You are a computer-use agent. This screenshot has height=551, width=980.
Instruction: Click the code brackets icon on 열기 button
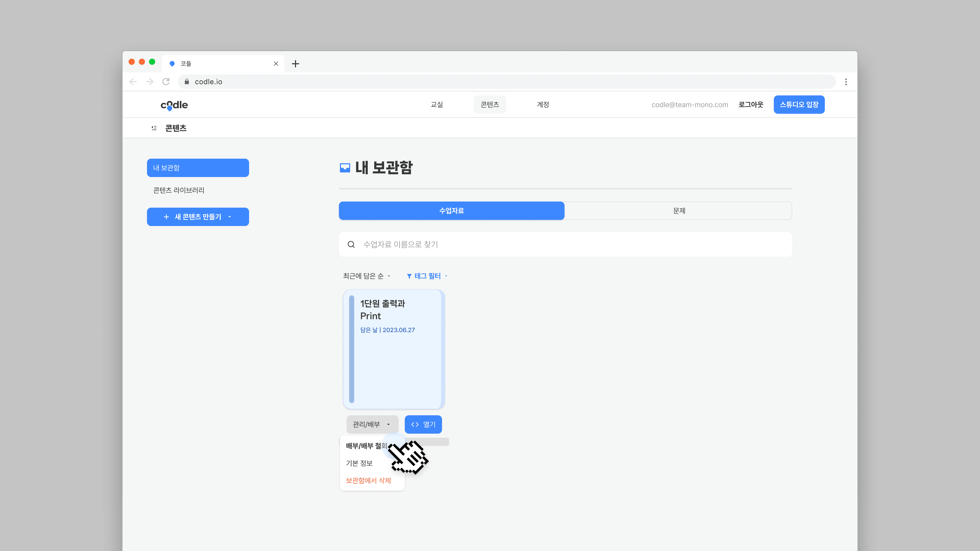tap(415, 424)
